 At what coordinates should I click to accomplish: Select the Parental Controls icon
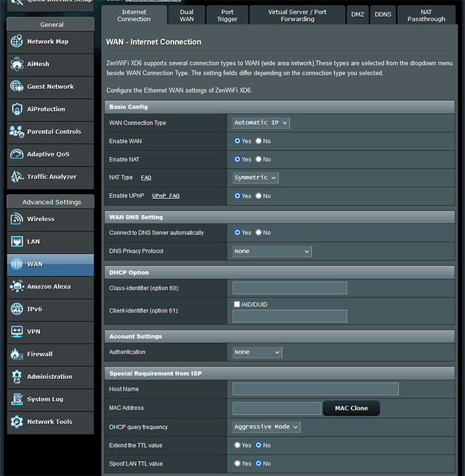17,132
